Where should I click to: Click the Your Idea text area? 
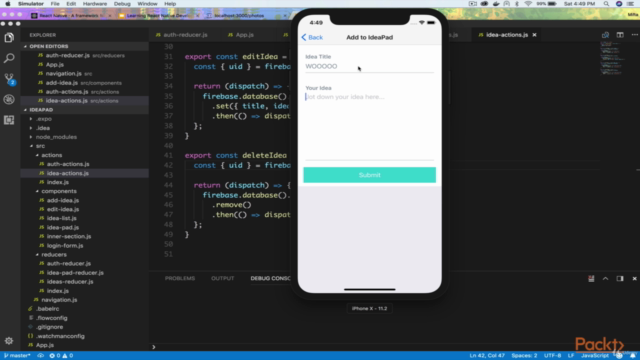[369, 127]
